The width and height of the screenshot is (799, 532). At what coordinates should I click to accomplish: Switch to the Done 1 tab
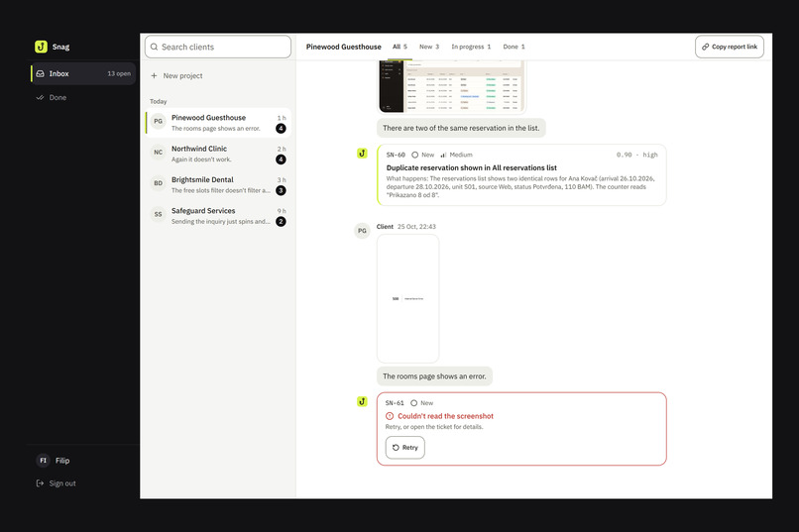click(514, 47)
